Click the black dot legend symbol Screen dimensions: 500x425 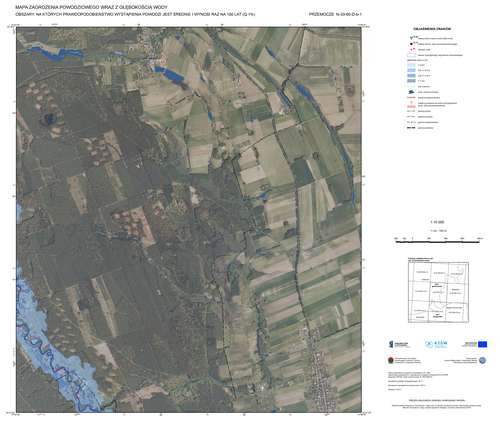[x=411, y=44]
